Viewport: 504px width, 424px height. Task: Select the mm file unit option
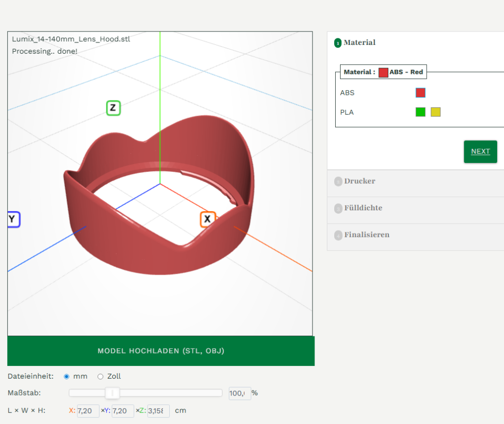click(67, 377)
